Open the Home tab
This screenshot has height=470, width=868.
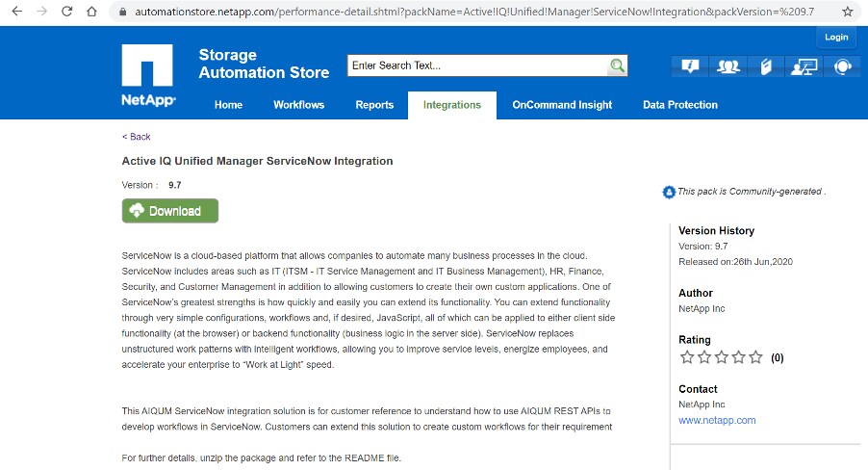pyautogui.click(x=228, y=105)
